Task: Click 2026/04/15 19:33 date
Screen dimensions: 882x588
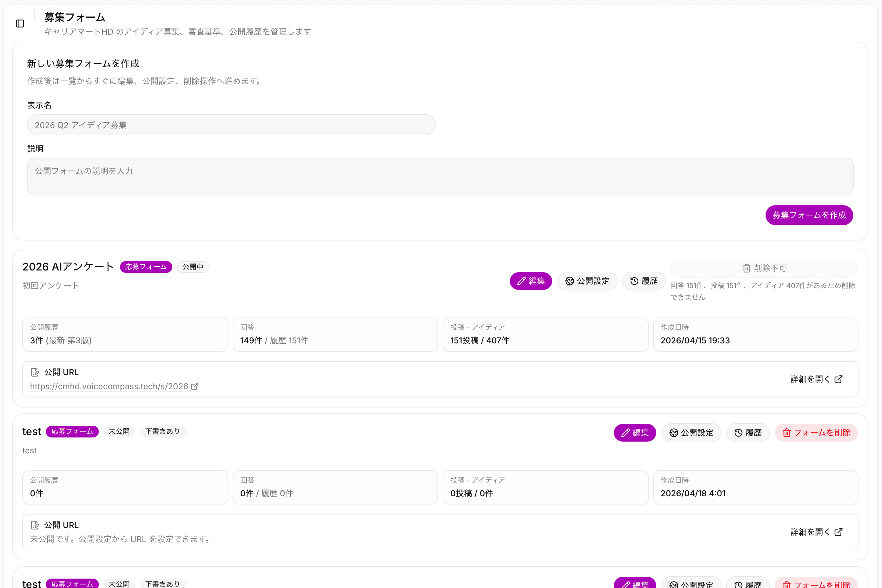Action: pos(695,340)
